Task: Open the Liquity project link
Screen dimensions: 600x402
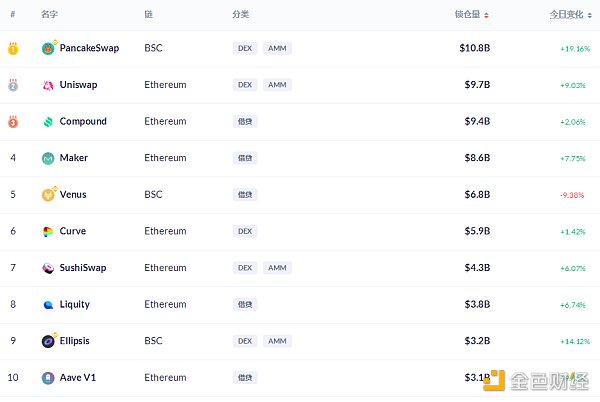Action: coord(75,304)
